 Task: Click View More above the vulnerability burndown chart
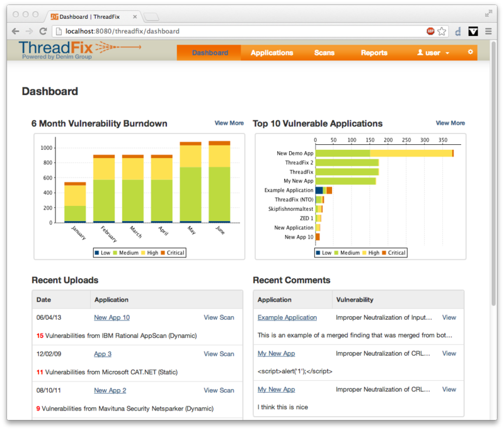[229, 123]
